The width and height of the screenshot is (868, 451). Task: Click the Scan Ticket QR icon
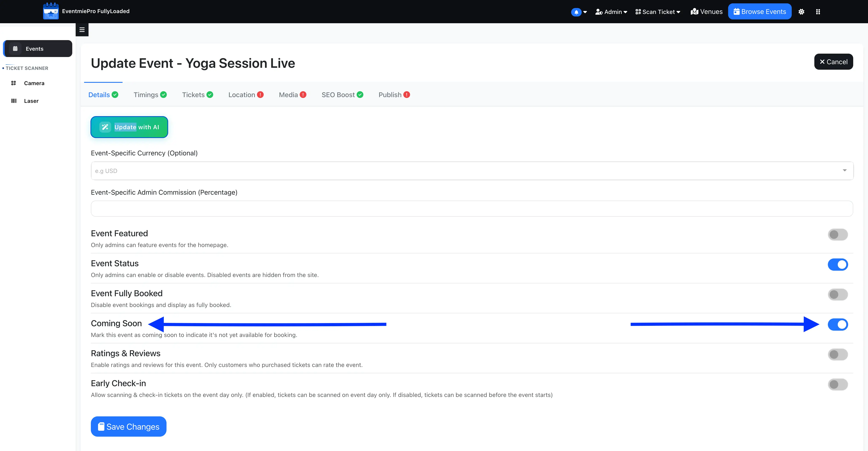(x=638, y=12)
